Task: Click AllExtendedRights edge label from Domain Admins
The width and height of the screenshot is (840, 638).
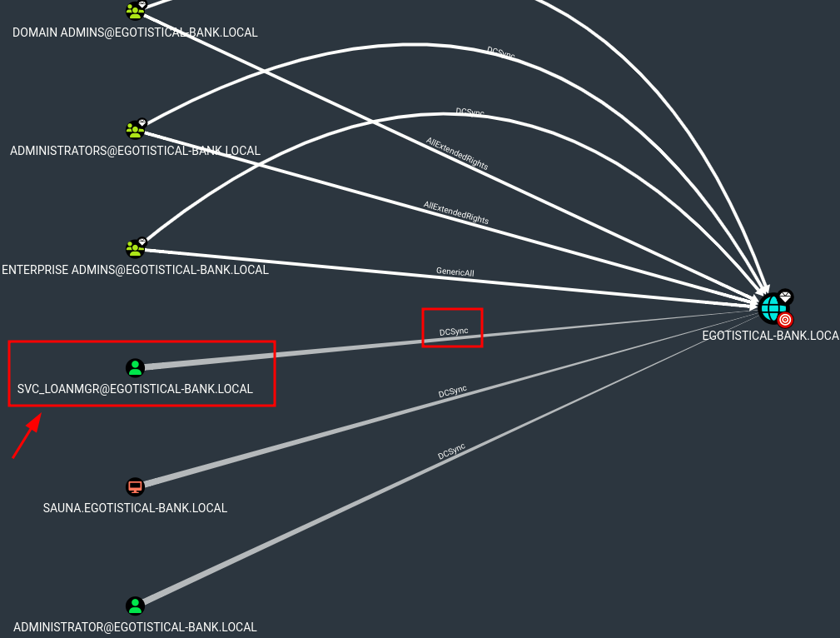Action: (x=457, y=154)
